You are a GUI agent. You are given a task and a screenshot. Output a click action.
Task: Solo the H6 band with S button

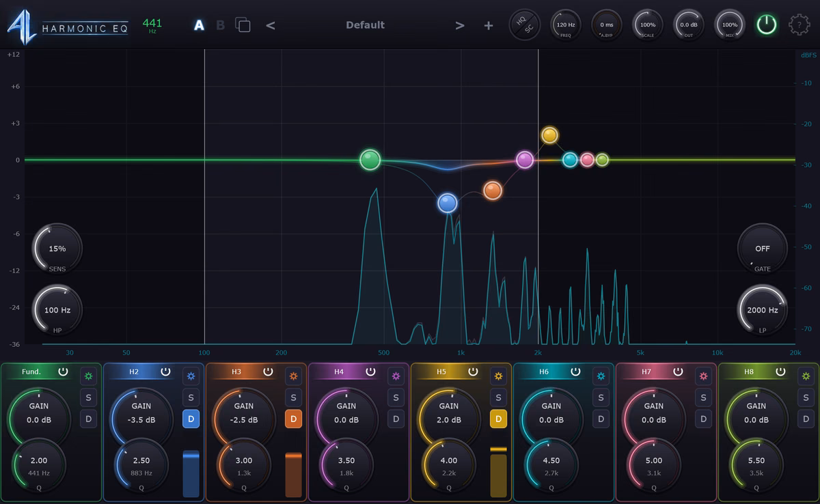[601, 397]
